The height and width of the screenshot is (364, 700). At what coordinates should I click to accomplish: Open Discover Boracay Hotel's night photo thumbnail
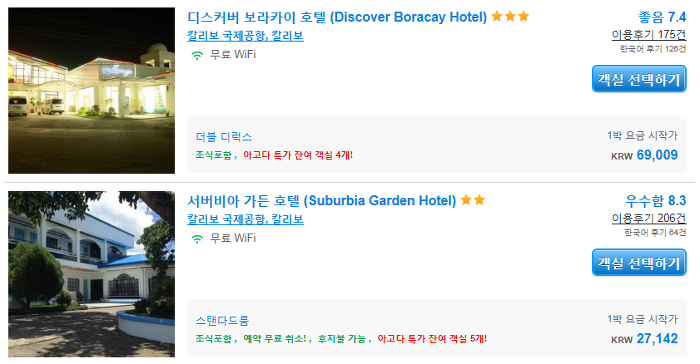[92, 90]
